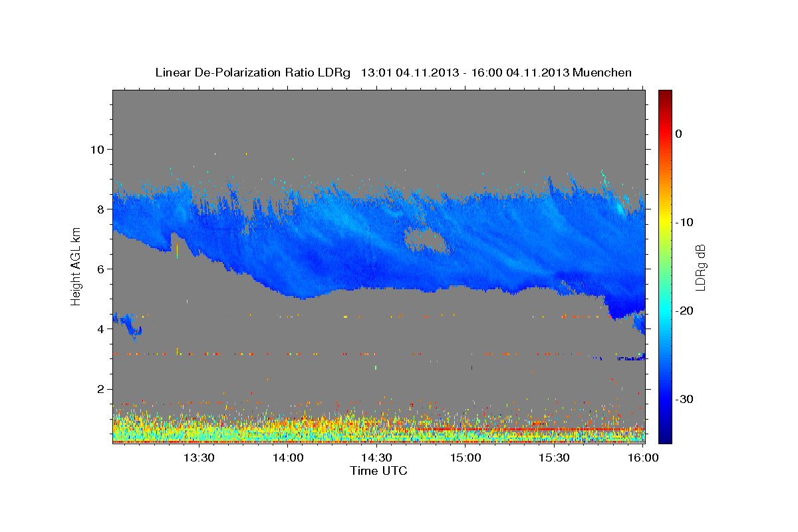Click the 15:30 time tick label
Image resolution: width=798 pixels, height=532 pixels.
click(555, 458)
